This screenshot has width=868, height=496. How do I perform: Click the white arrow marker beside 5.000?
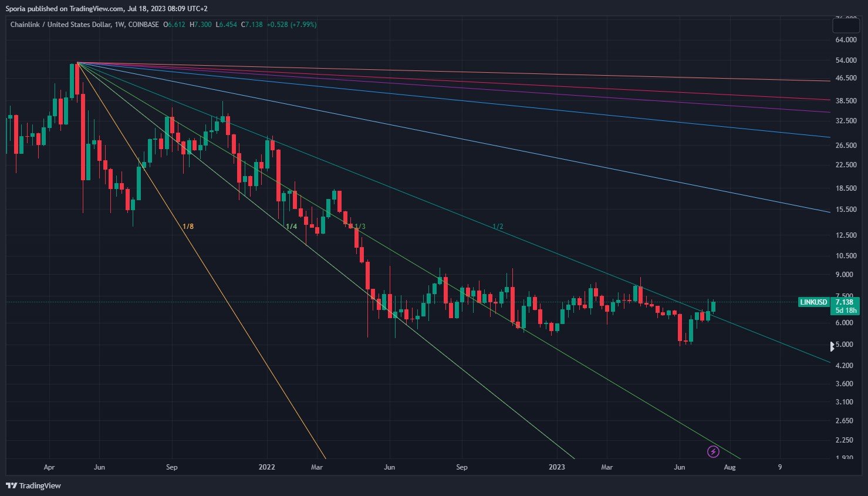(x=832, y=346)
